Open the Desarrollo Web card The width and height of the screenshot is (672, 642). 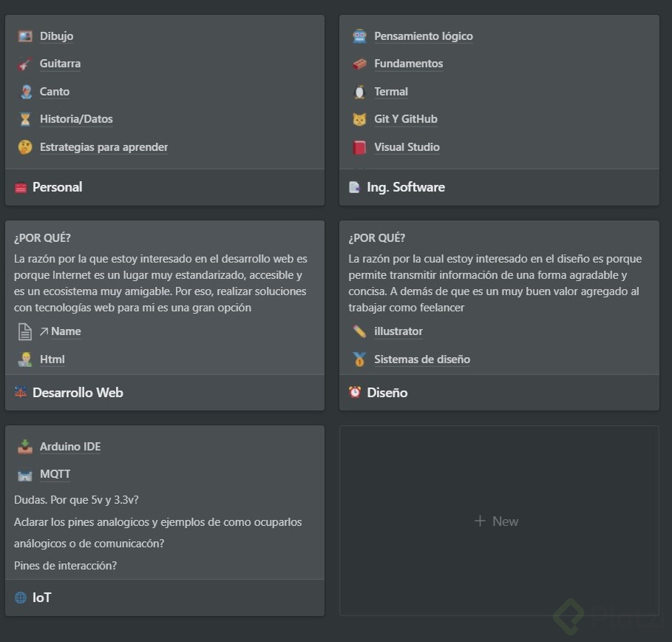78,393
